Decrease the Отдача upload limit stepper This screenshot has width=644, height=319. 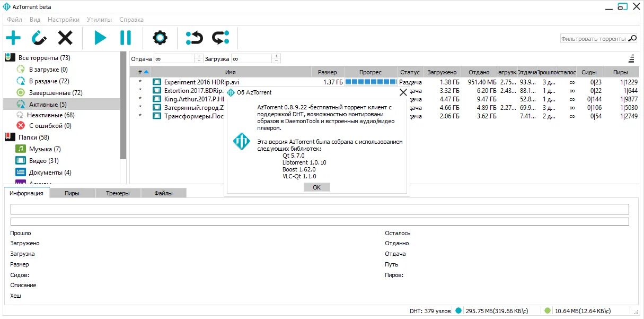click(199, 61)
